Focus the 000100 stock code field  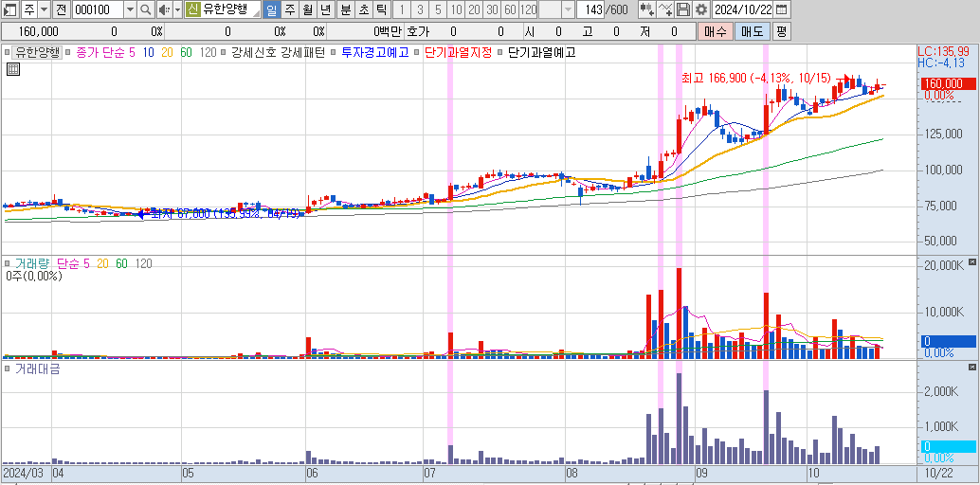(x=98, y=9)
